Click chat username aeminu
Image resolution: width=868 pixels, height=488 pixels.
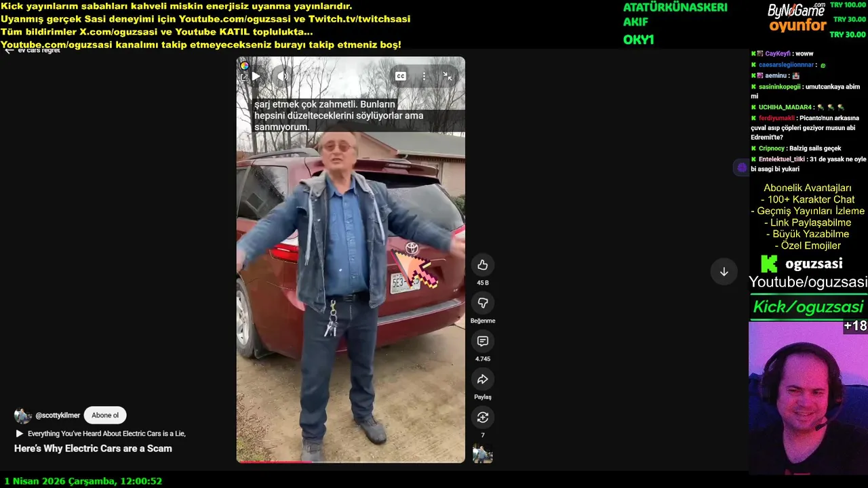[776, 76]
